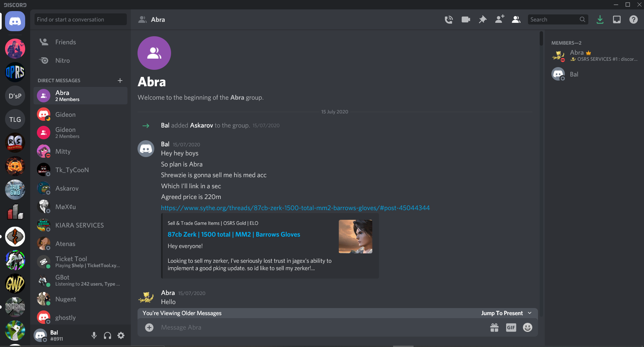644x347 pixels.
Task: Show pinned messages
Action: click(483, 19)
